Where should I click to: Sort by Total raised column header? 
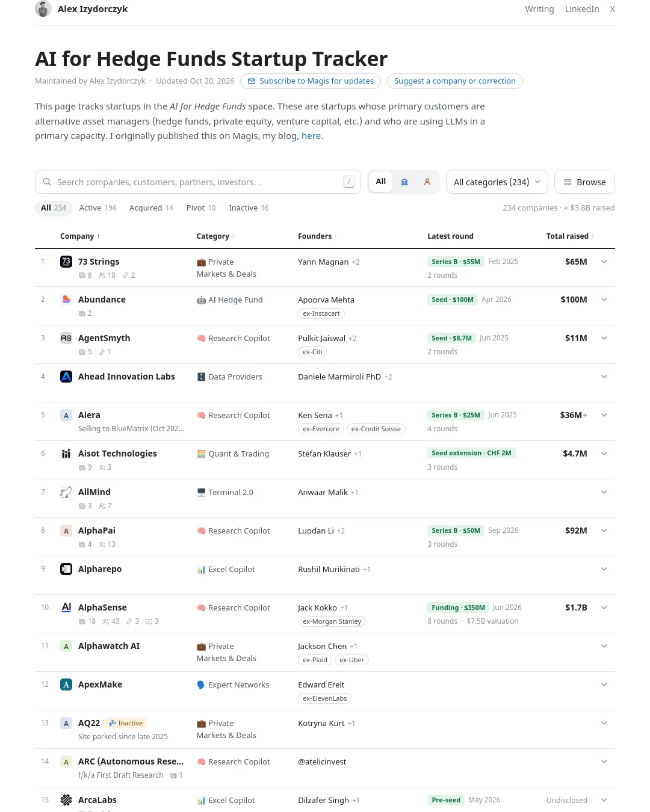coord(570,236)
